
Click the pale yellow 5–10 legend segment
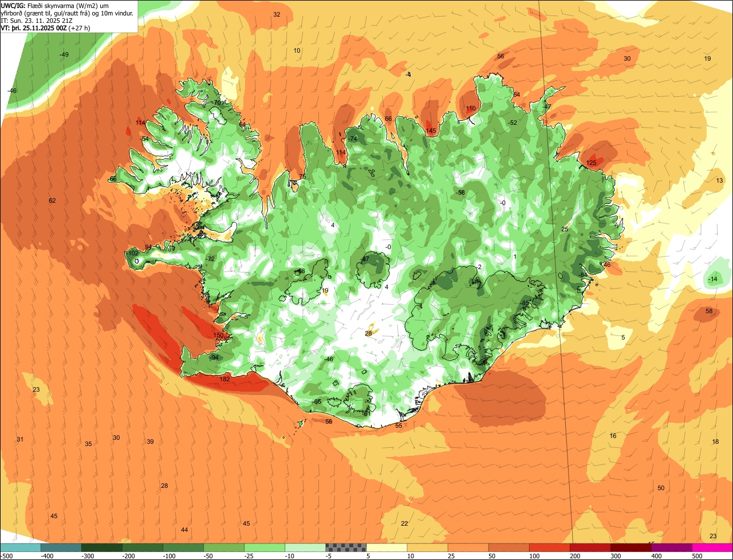387,547
